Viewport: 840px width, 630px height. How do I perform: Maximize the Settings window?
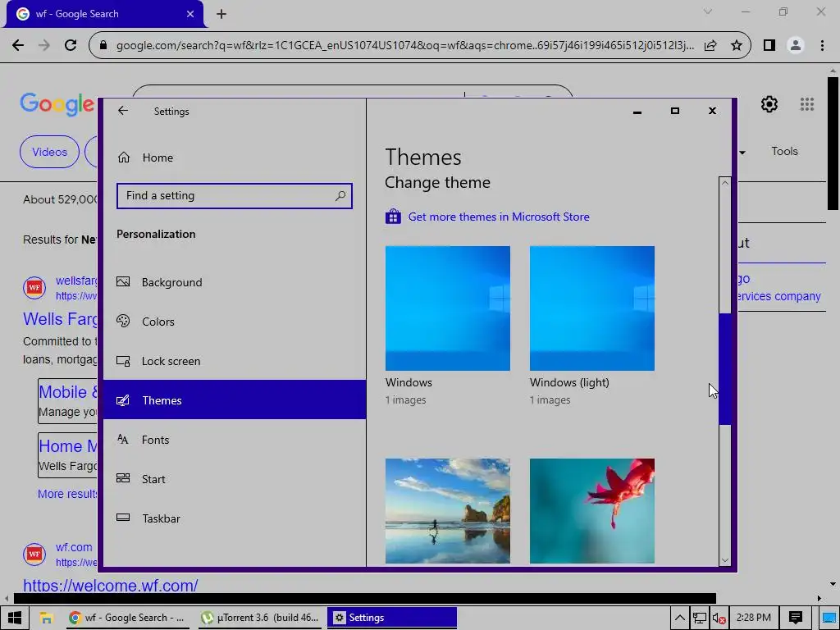(x=675, y=111)
